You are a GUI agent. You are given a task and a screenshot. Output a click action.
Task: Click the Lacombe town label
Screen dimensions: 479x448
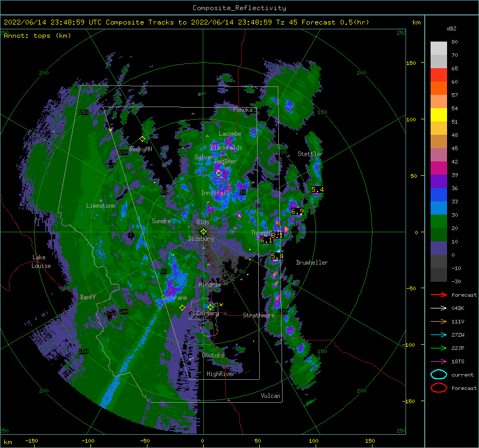230,134
